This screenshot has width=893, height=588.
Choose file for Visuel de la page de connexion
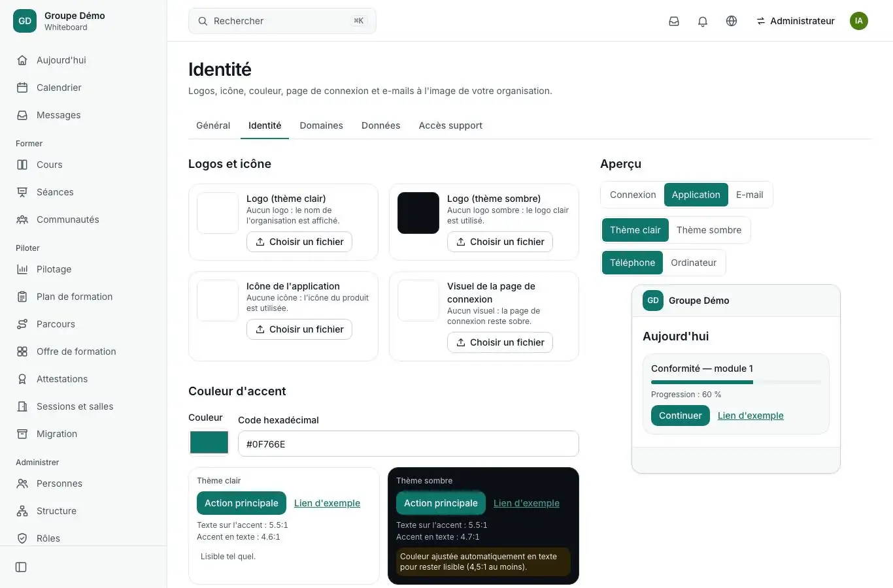(500, 342)
